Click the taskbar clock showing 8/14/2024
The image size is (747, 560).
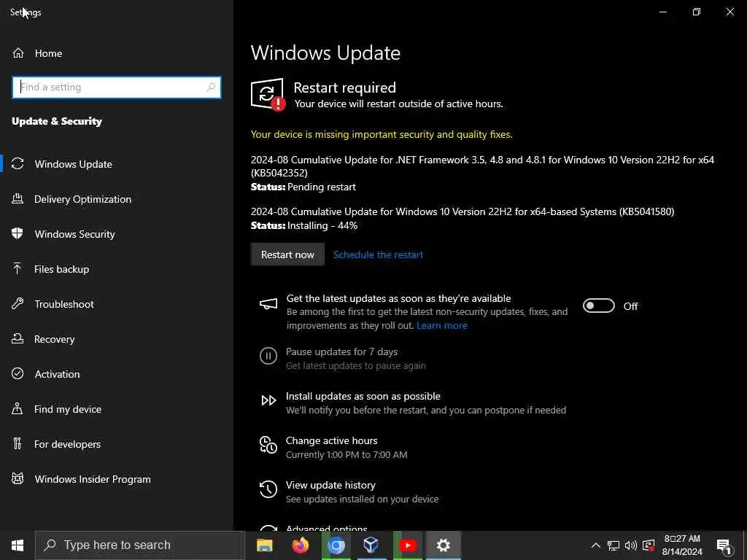pos(682,545)
